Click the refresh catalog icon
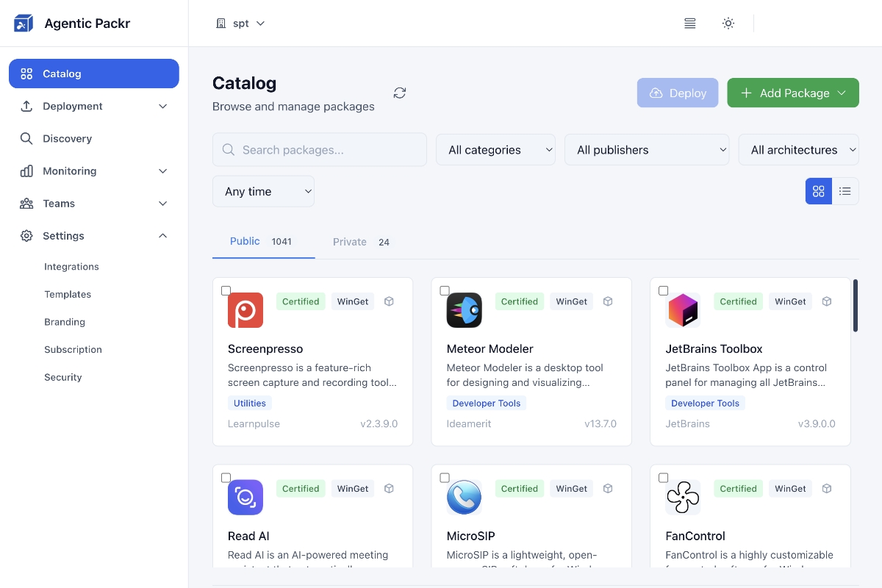This screenshot has width=882, height=588. pyautogui.click(x=400, y=93)
